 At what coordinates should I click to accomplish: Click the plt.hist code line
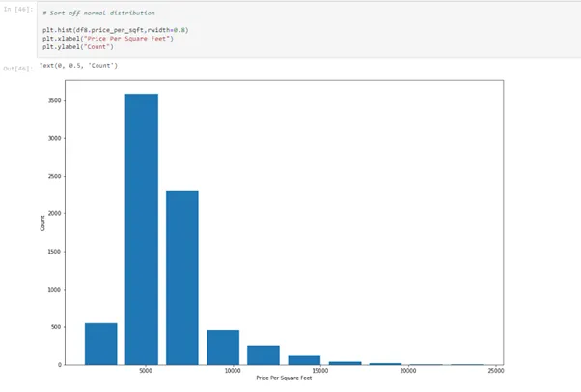tap(115, 30)
